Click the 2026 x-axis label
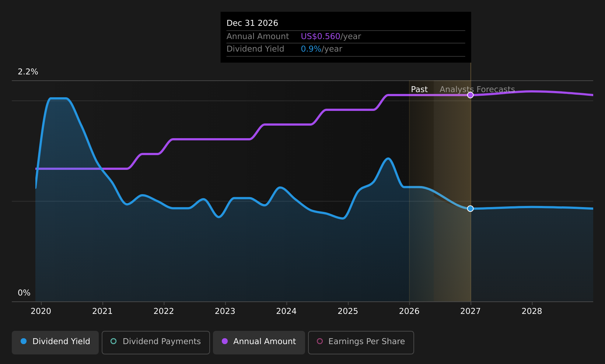This screenshot has height=364, width=605. 409,311
